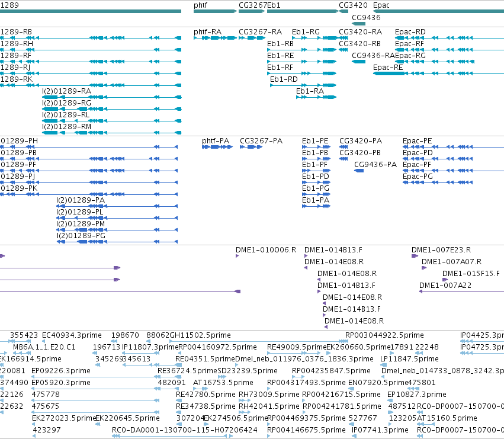Select the Eb1-PA protein label
The image size is (504, 439).
(x=315, y=200)
